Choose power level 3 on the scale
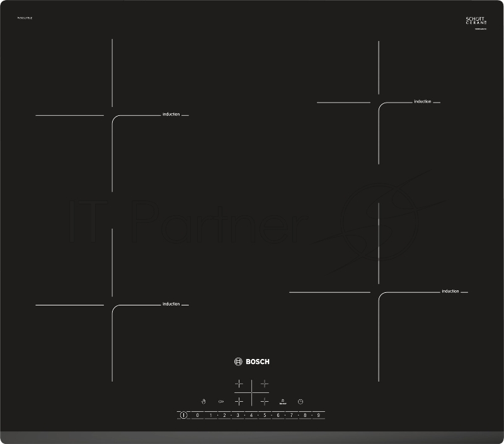504x444 pixels. 238,415
